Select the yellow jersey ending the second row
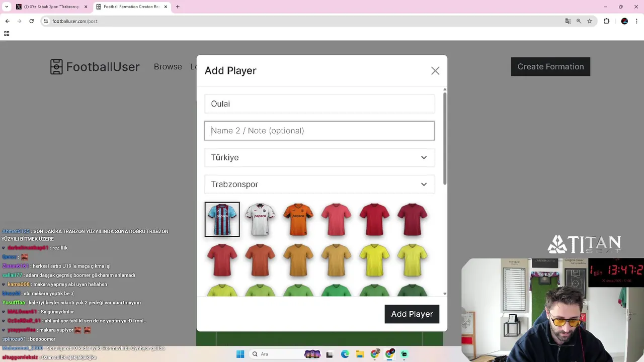 click(x=412, y=260)
